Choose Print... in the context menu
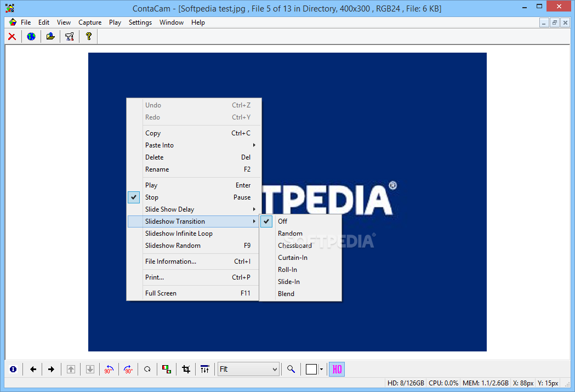The image size is (575, 392). click(x=193, y=277)
